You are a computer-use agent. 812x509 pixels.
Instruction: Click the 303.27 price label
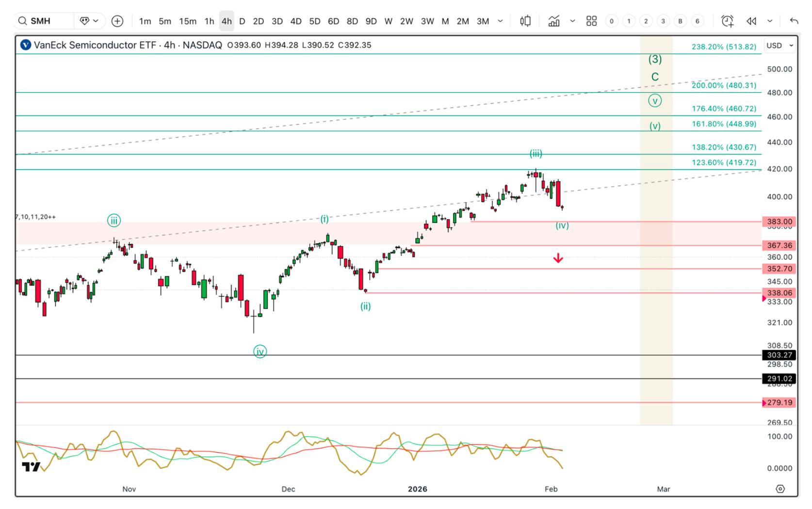point(780,355)
